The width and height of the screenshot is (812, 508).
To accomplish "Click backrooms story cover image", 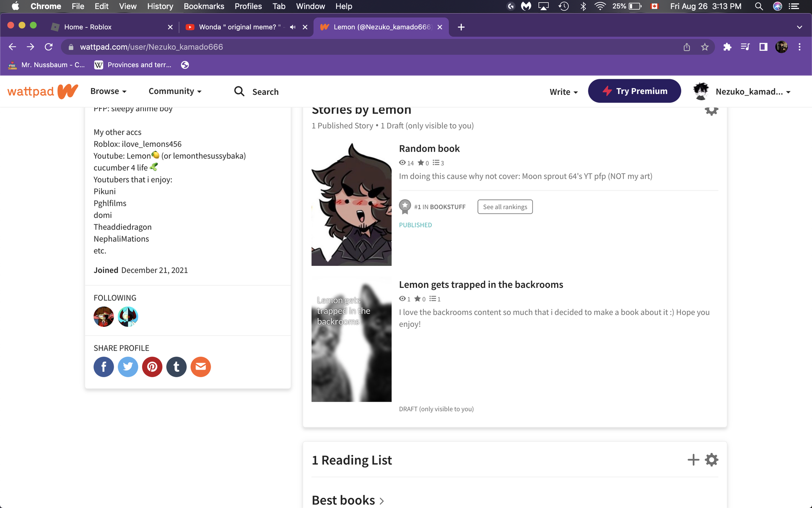I will pos(351,340).
